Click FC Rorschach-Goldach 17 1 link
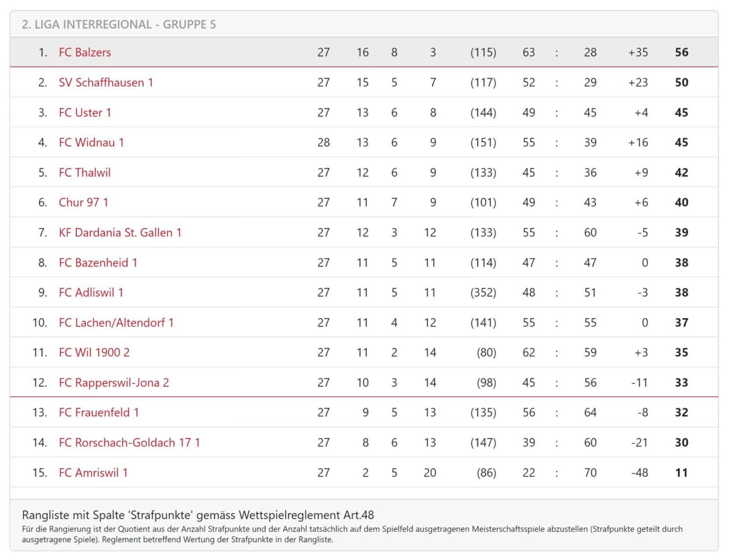This screenshot has width=729, height=560. click(x=130, y=442)
